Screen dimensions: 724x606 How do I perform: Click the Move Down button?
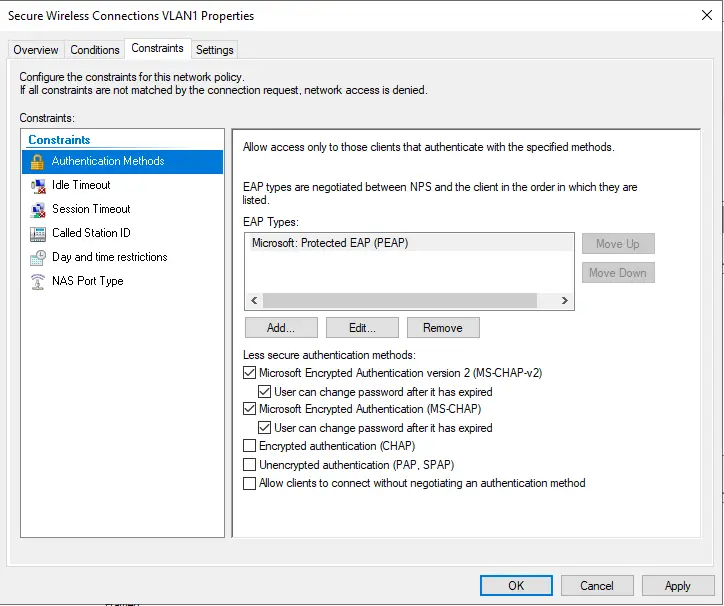pos(618,273)
